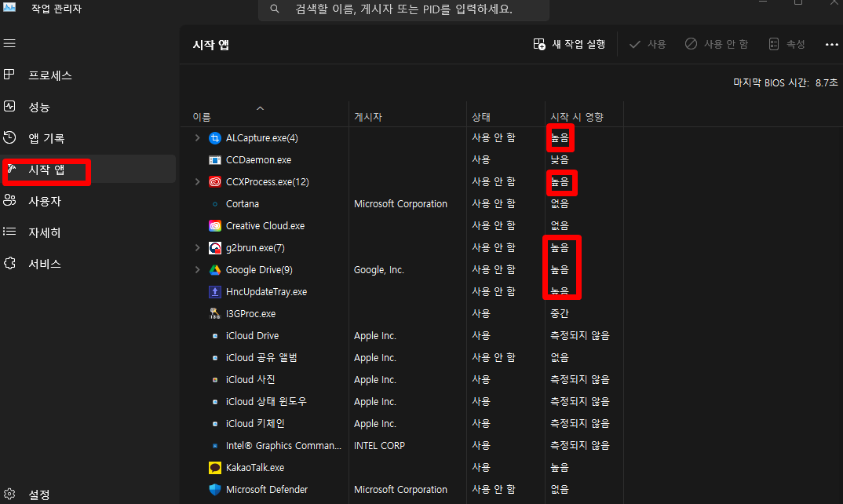Click the ALCapture.exe app icon
This screenshot has width=843, height=504.
pos(215,138)
